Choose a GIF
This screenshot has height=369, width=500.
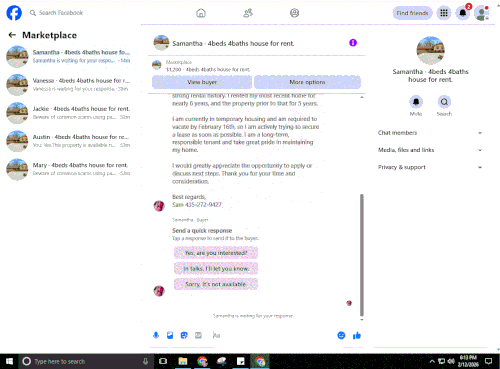[198, 335]
